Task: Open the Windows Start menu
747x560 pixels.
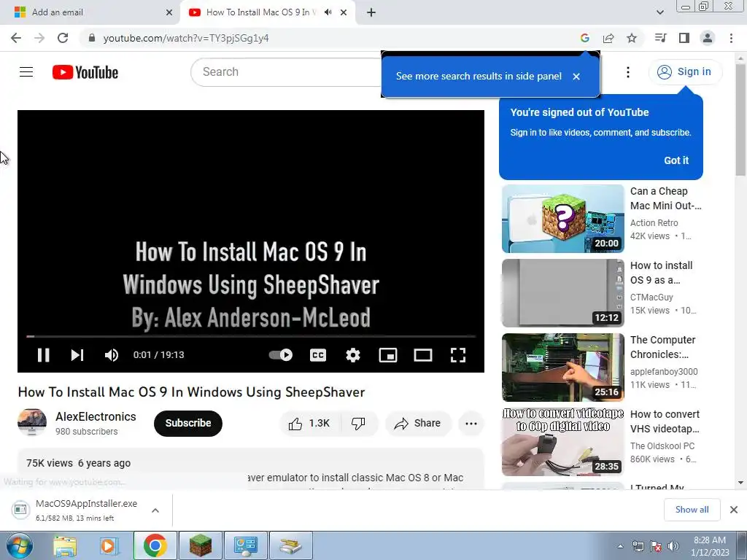Action: [x=19, y=545]
